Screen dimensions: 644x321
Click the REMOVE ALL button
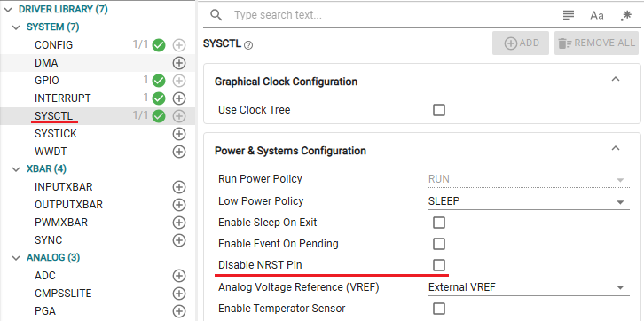point(596,43)
